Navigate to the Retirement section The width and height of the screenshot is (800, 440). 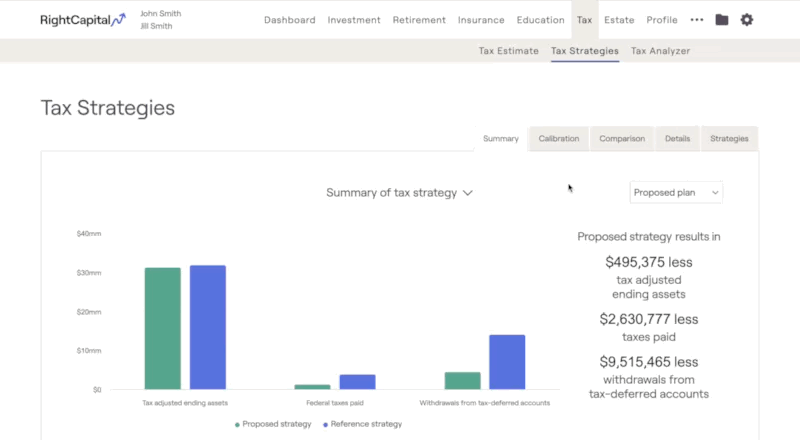coord(419,20)
